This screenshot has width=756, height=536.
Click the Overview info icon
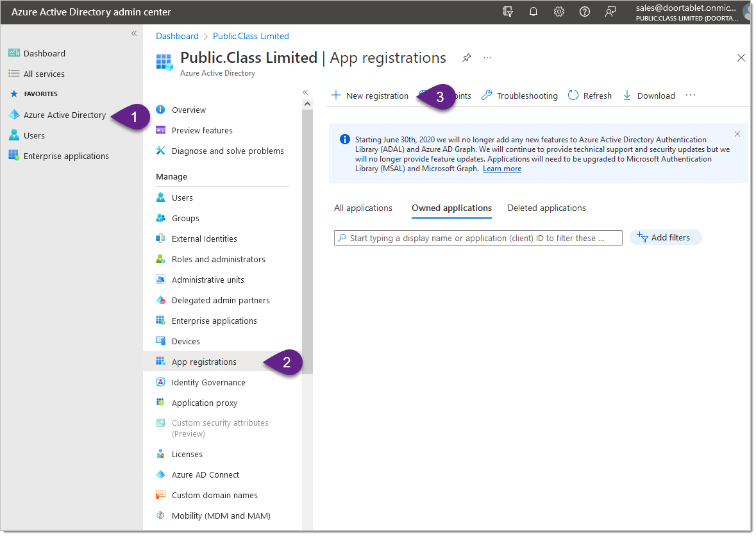(160, 110)
